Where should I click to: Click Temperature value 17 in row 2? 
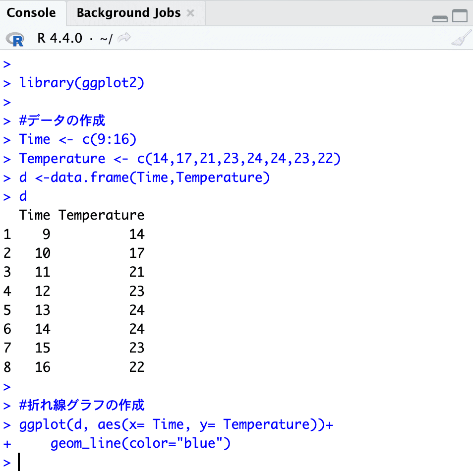(x=137, y=253)
